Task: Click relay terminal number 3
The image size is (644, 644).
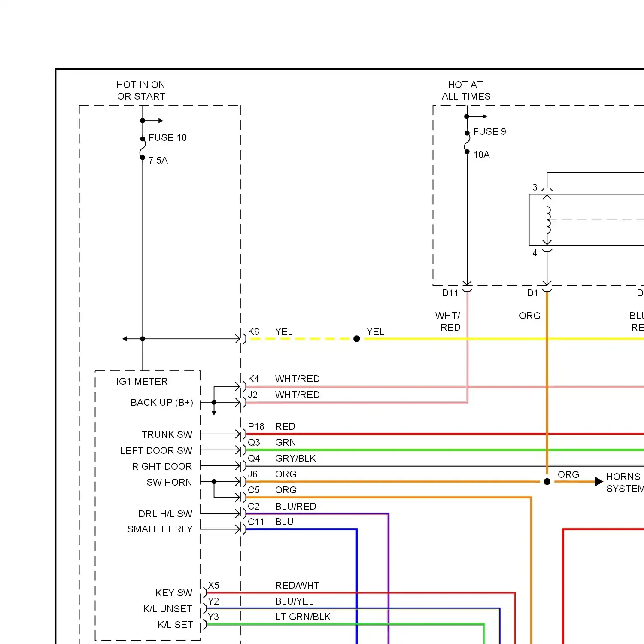Action: [x=535, y=187]
